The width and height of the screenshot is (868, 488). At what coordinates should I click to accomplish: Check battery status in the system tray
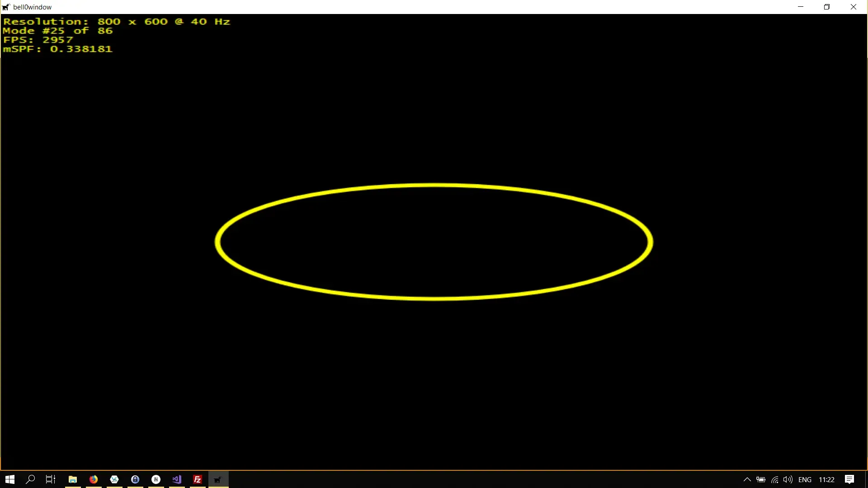761,480
